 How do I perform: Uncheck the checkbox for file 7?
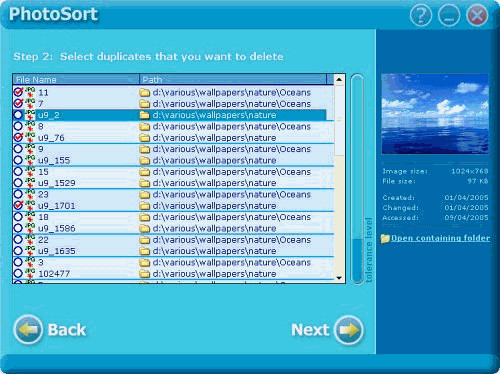[18, 103]
